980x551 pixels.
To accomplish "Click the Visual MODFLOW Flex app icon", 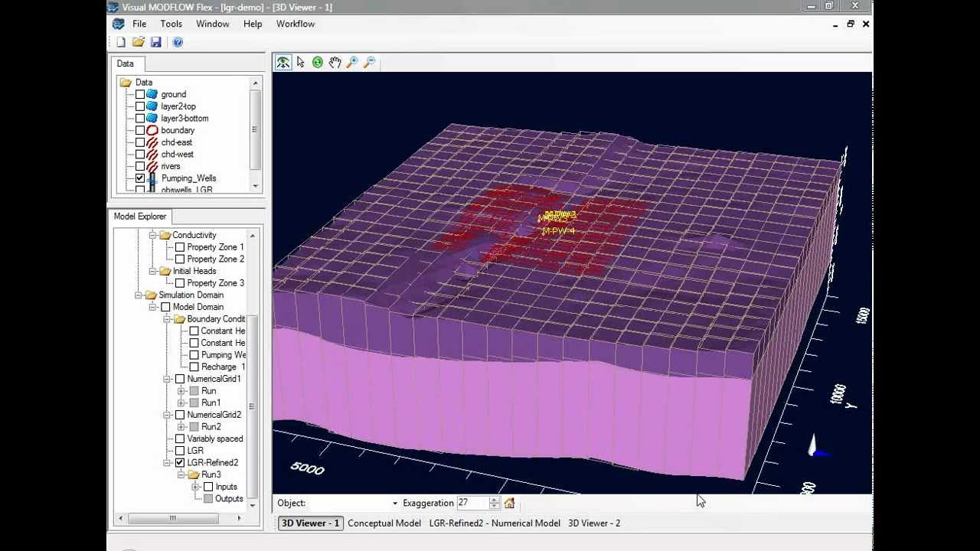I will (113, 7).
